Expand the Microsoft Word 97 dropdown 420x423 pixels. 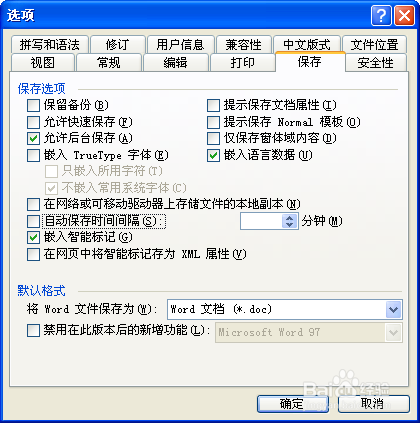[x=394, y=332]
